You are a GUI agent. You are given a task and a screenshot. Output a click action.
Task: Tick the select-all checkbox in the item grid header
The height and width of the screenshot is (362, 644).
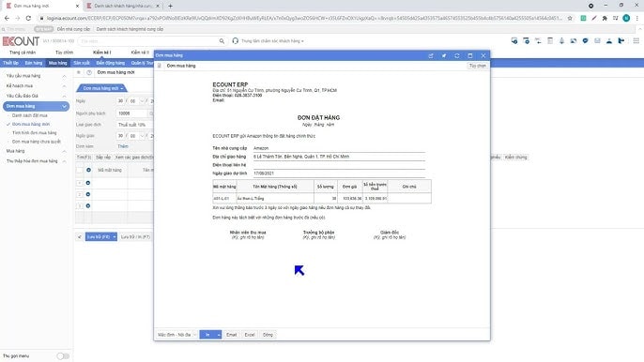click(80, 170)
